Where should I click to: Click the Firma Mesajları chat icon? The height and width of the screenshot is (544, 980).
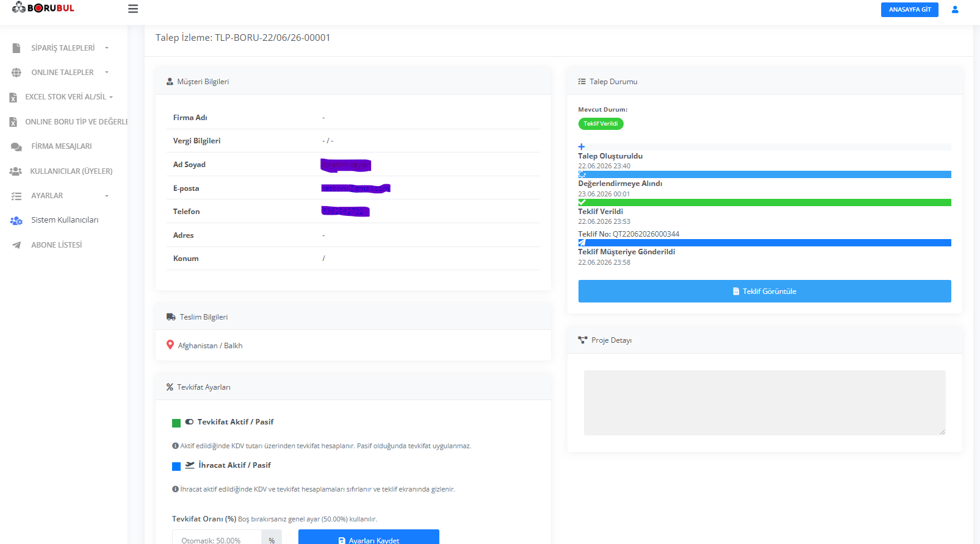pos(16,146)
